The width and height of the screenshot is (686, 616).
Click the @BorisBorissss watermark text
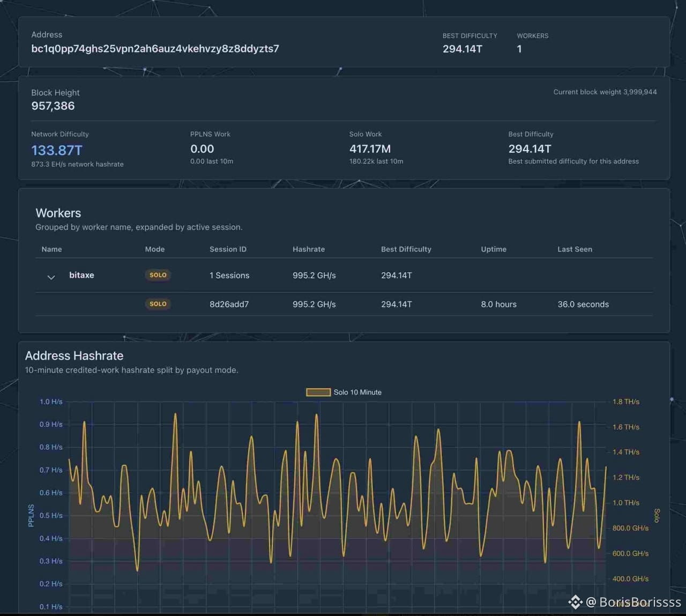point(633,602)
